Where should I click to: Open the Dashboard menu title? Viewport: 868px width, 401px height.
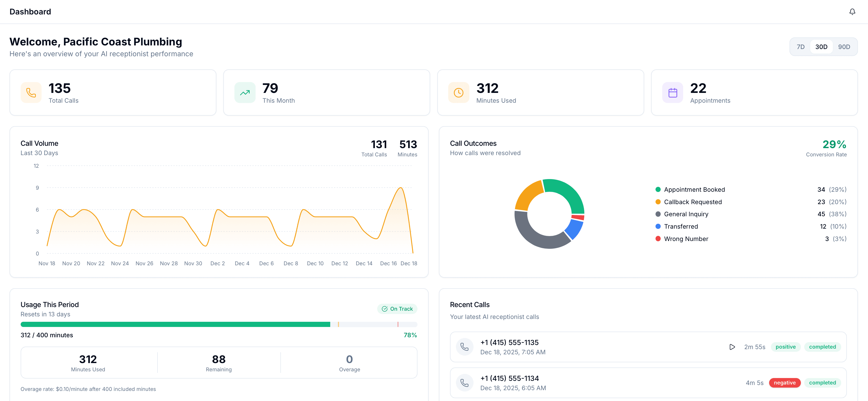[30, 11]
